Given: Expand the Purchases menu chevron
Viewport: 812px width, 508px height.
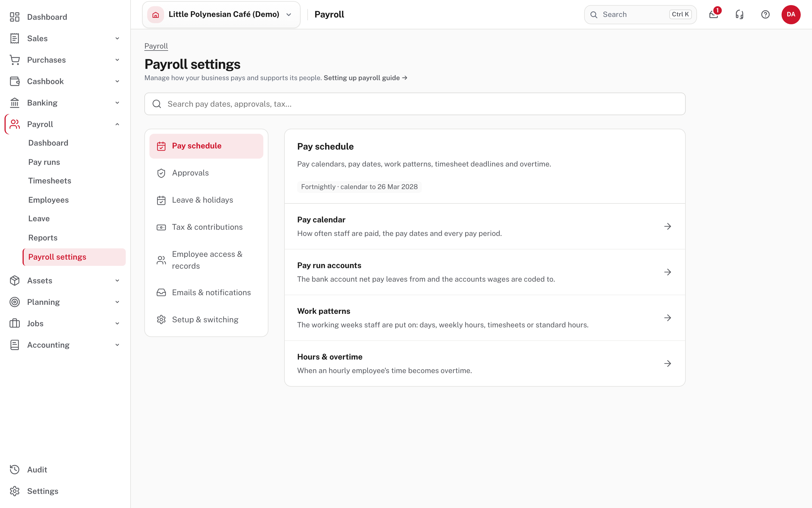Looking at the screenshot, I should pos(117,60).
